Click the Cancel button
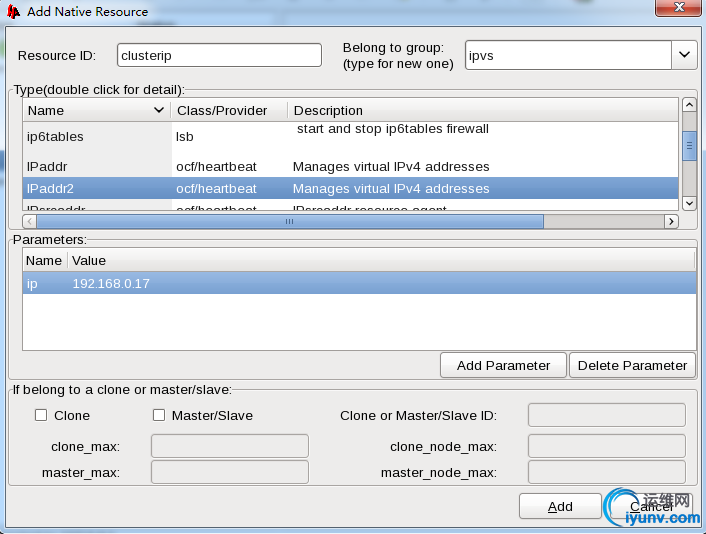 (652, 507)
